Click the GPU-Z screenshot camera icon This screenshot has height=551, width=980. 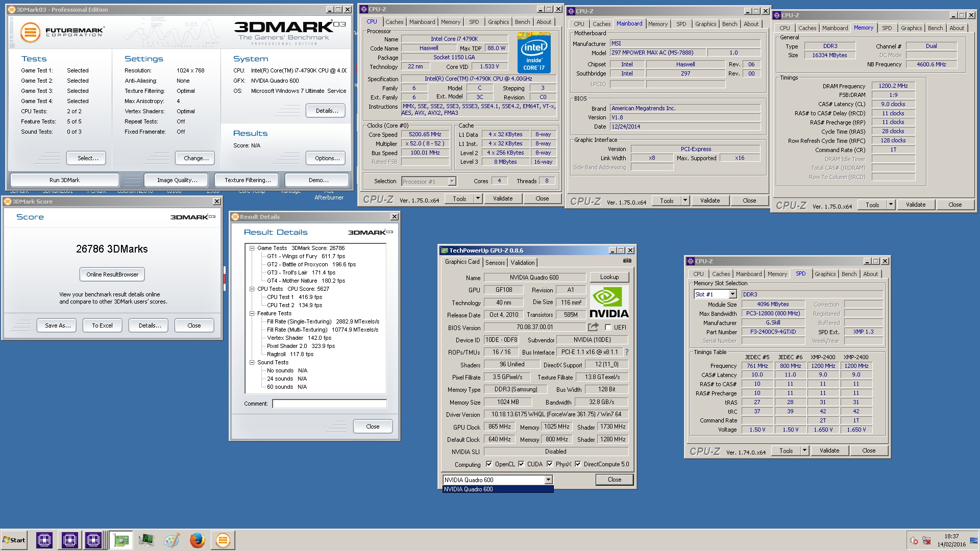coord(627,261)
